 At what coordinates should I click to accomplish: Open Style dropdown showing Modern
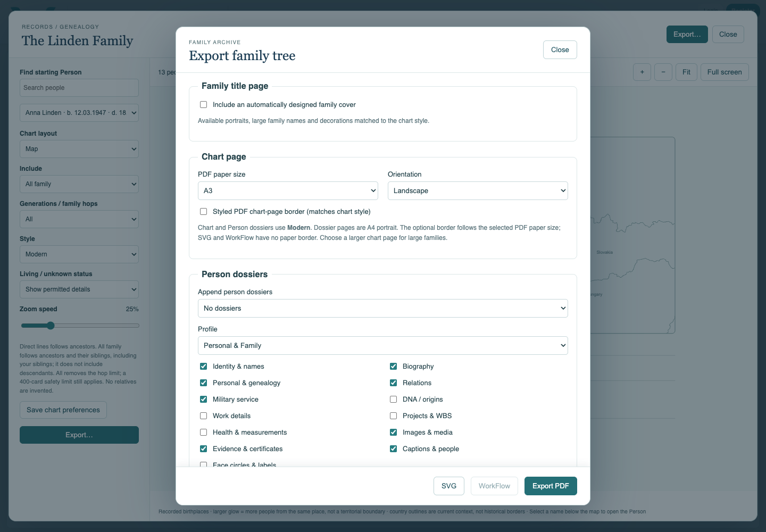pos(79,254)
